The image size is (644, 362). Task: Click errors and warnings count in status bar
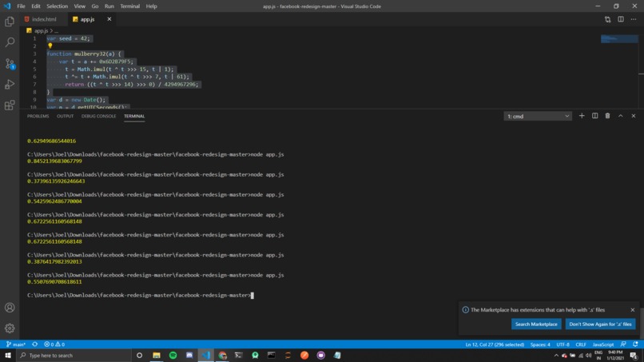click(x=54, y=344)
